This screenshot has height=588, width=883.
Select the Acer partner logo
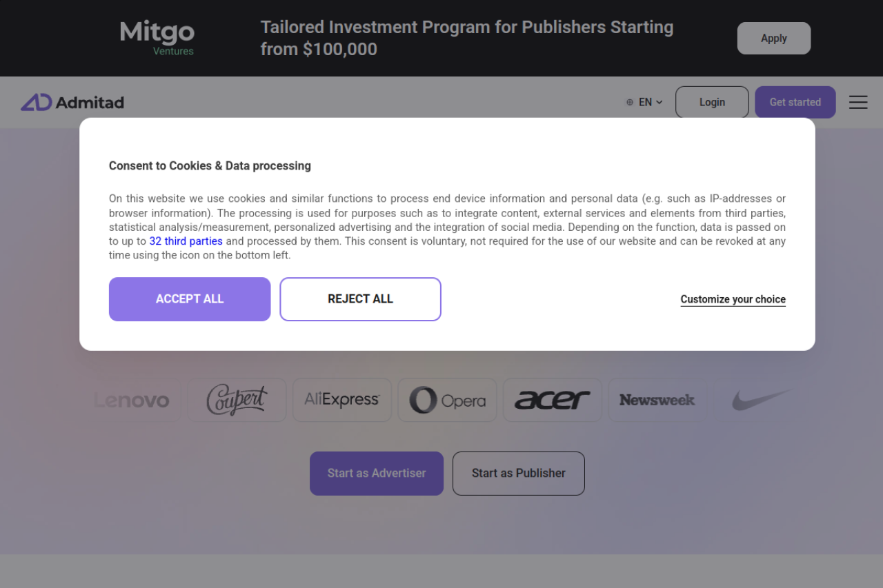553,400
